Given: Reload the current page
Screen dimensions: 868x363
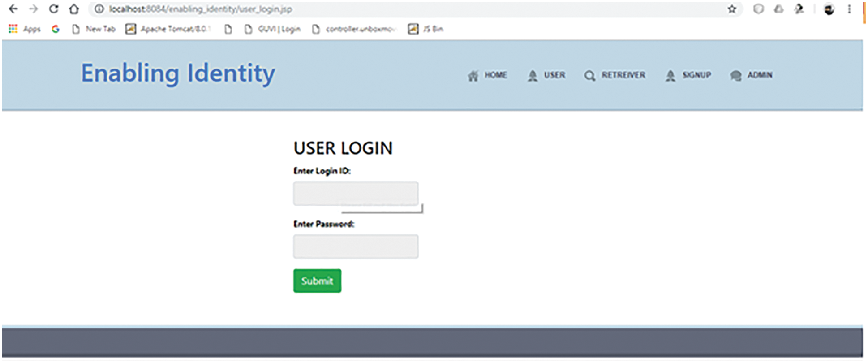Looking at the screenshot, I should (x=54, y=9).
